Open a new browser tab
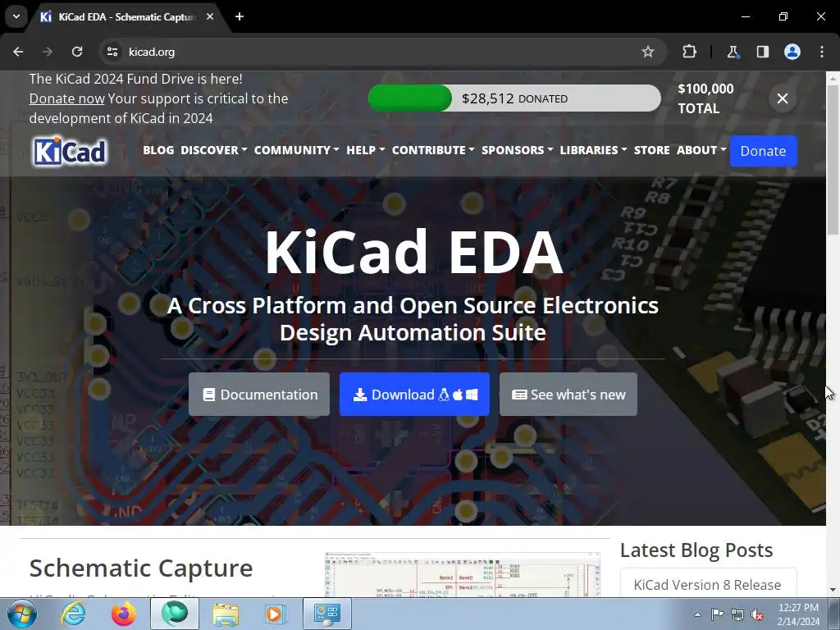The height and width of the screenshot is (630, 840). pyautogui.click(x=240, y=16)
